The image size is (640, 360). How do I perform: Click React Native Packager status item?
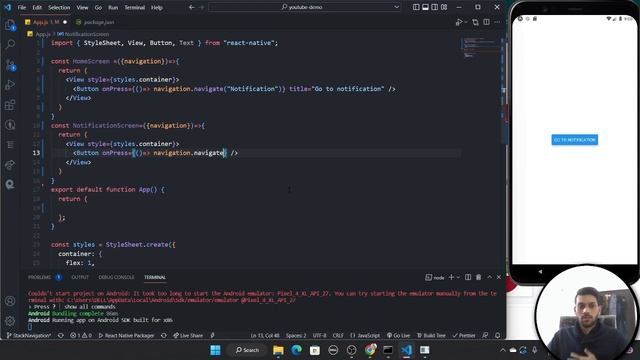click(127, 336)
